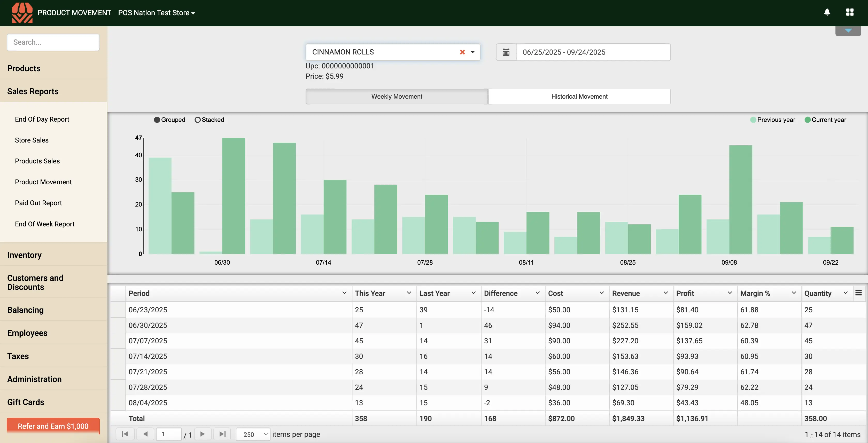Click the calendar icon beside date range
This screenshot has width=868, height=443.
(506, 52)
